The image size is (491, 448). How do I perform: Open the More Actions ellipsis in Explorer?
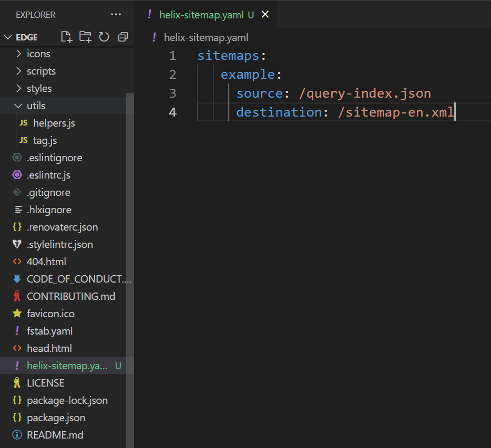tap(116, 15)
